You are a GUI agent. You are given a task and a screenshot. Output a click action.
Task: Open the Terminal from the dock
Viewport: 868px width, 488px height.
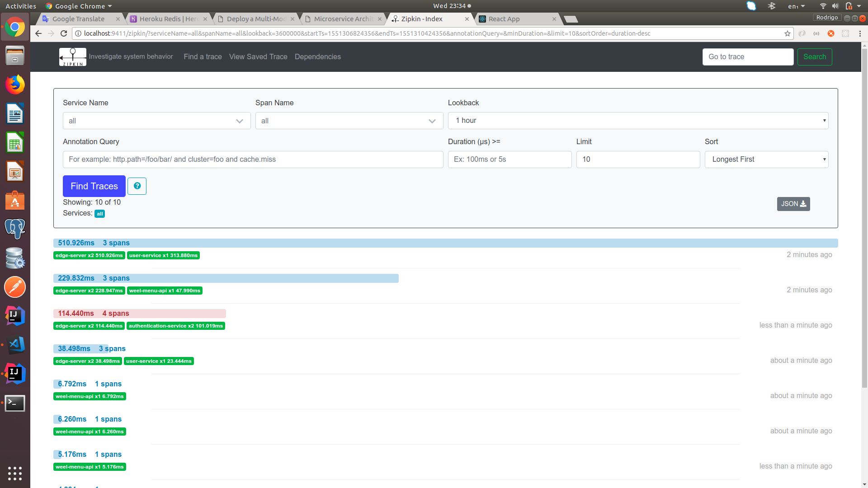(15, 403)
